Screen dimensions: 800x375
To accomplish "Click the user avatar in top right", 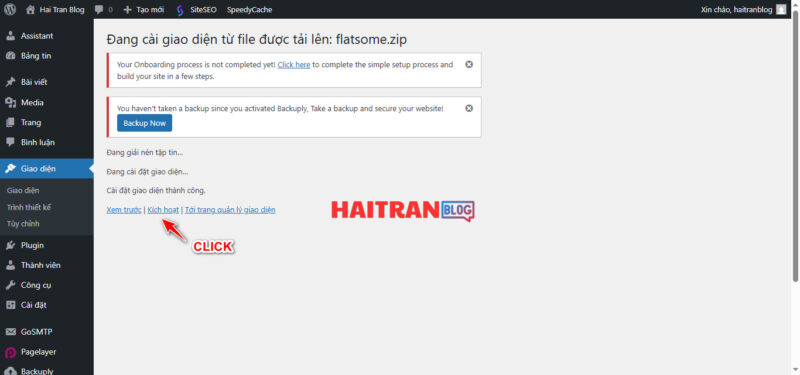I will click(x=781, y=10).
